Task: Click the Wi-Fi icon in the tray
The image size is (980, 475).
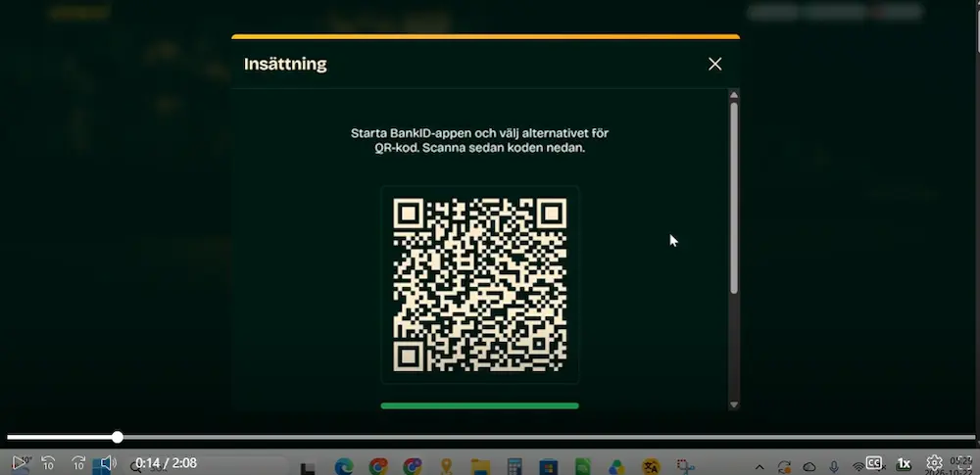Action: (x=858, y=467)
